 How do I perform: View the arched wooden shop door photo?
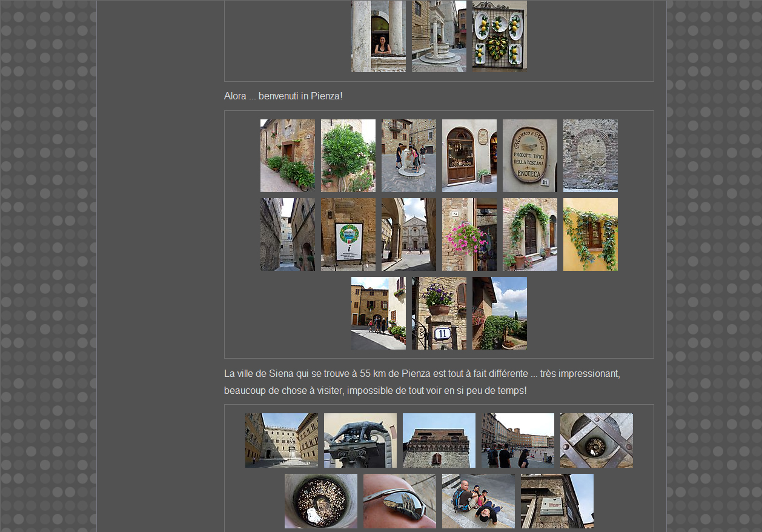pyautogui.click(x=469, y=156)
